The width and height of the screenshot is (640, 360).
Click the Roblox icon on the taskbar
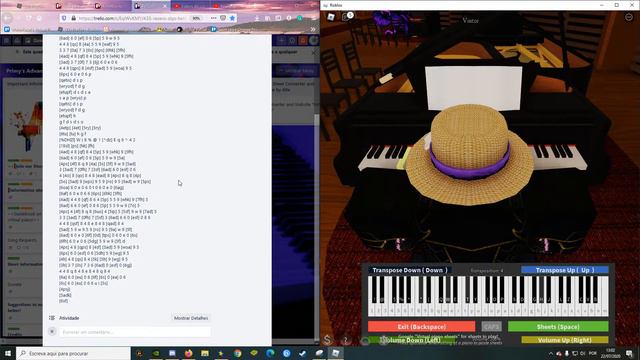tap(336, 353)
